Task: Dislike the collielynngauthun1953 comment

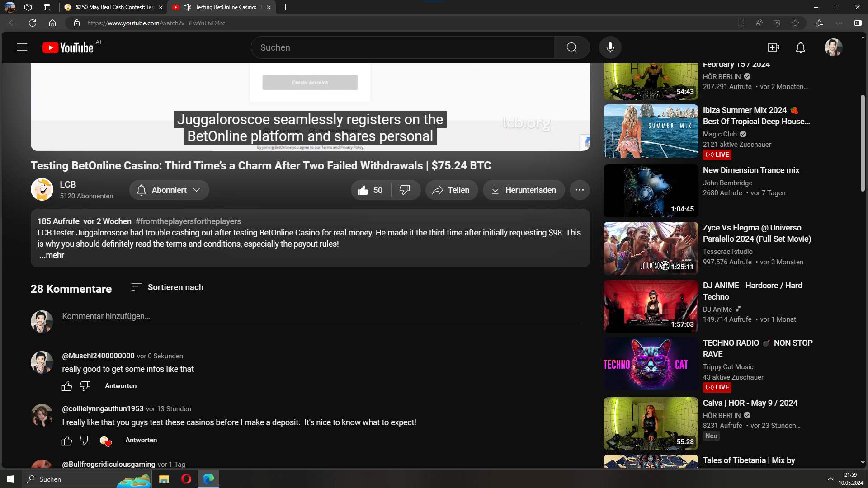Action: [x=85, y=440]
